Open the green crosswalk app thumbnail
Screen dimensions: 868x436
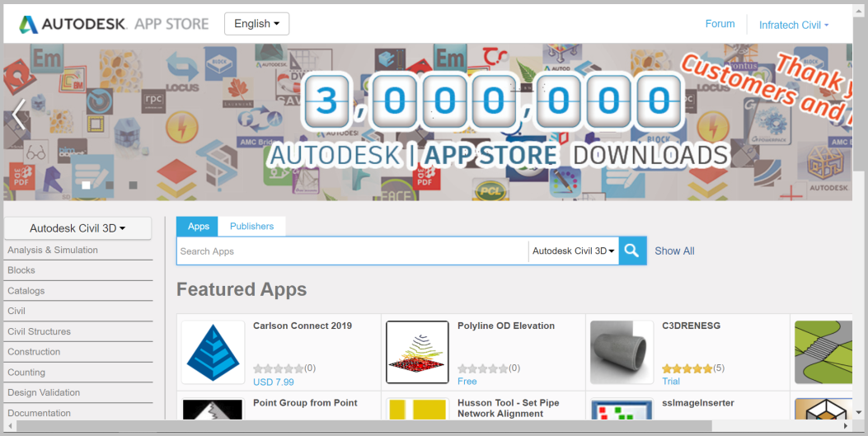coord(823,353)
